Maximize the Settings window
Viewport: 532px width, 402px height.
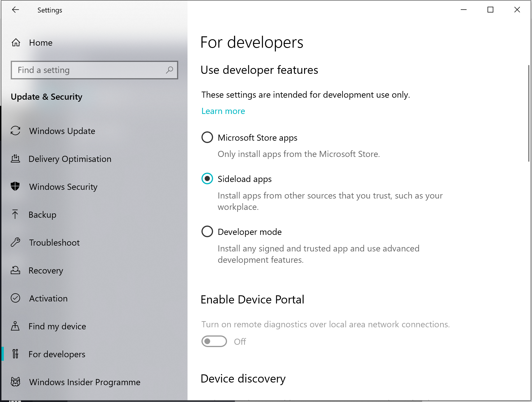(490, 10)
